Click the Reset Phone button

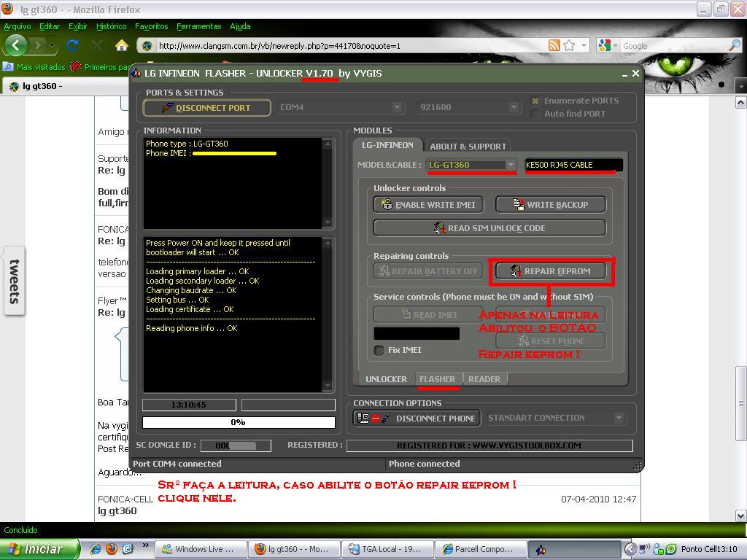(551, 341)
